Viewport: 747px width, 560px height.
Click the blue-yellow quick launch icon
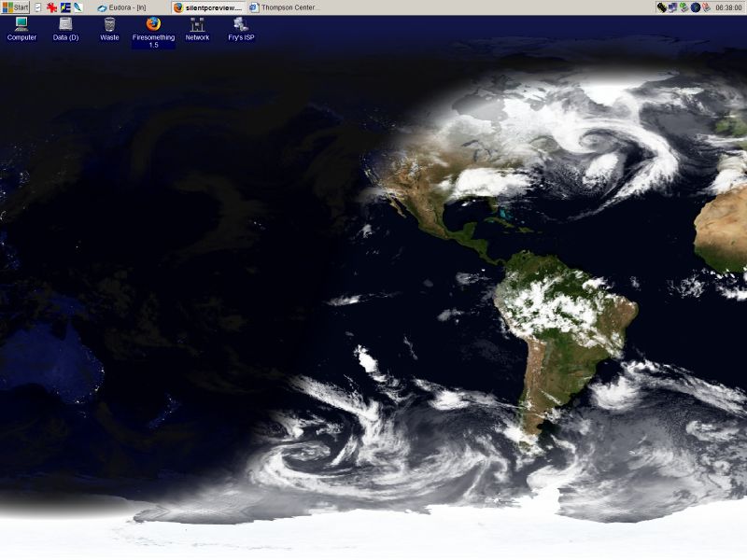point(65,7)
